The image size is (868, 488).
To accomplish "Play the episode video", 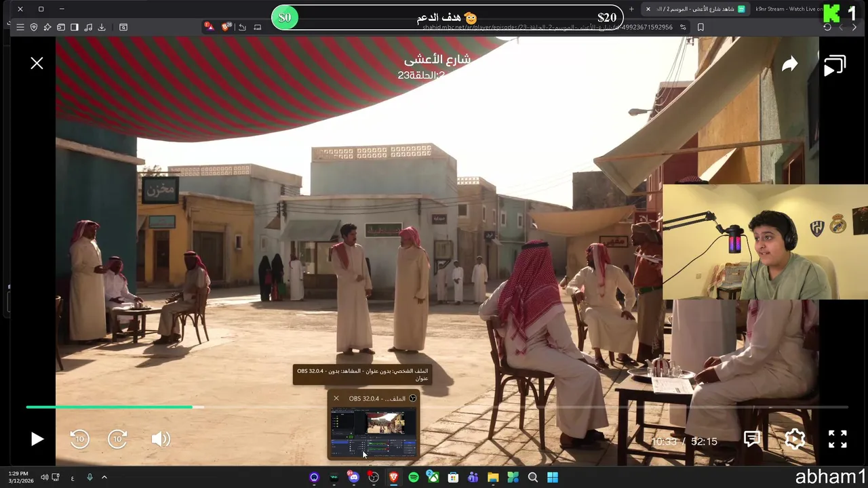I will coord(37,439).
